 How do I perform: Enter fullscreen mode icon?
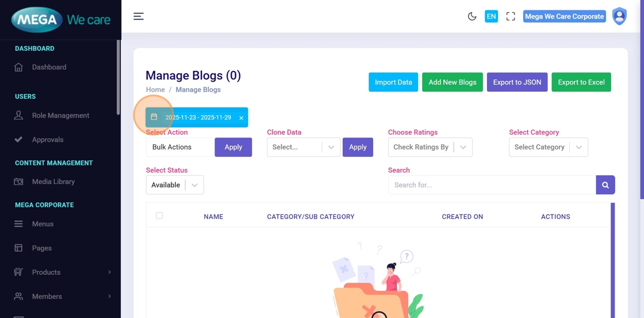[511, 16]
